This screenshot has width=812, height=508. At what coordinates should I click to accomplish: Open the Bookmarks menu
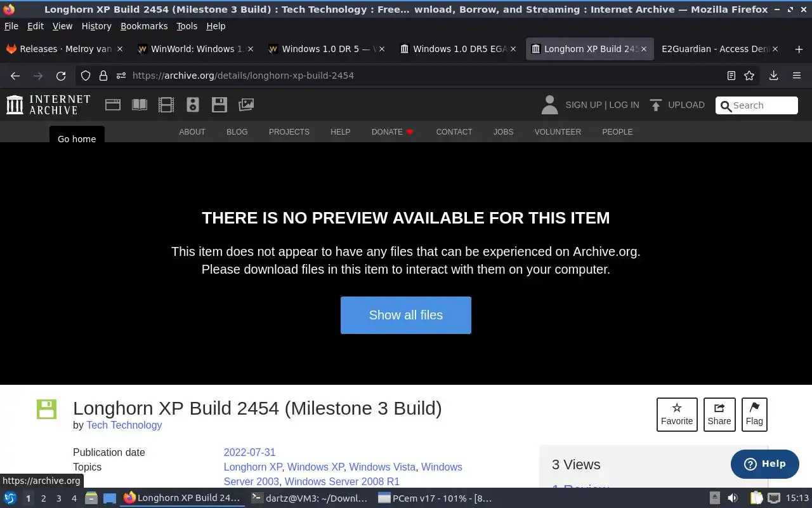point(144,26)
